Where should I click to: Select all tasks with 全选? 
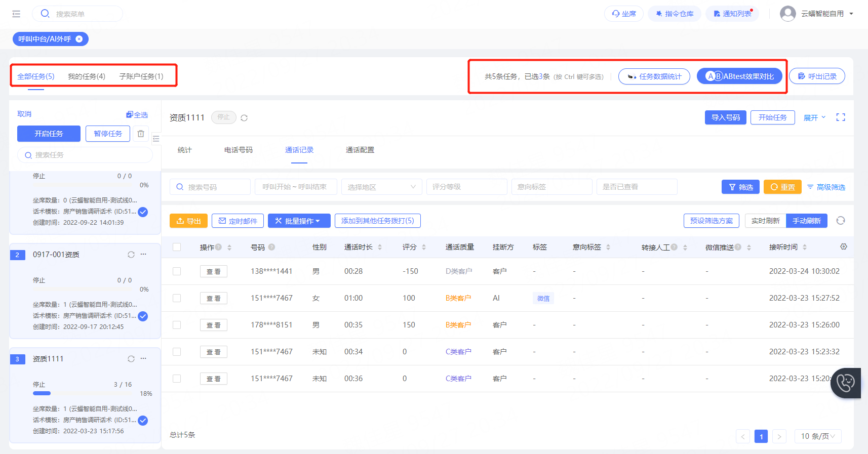point(137,115)
